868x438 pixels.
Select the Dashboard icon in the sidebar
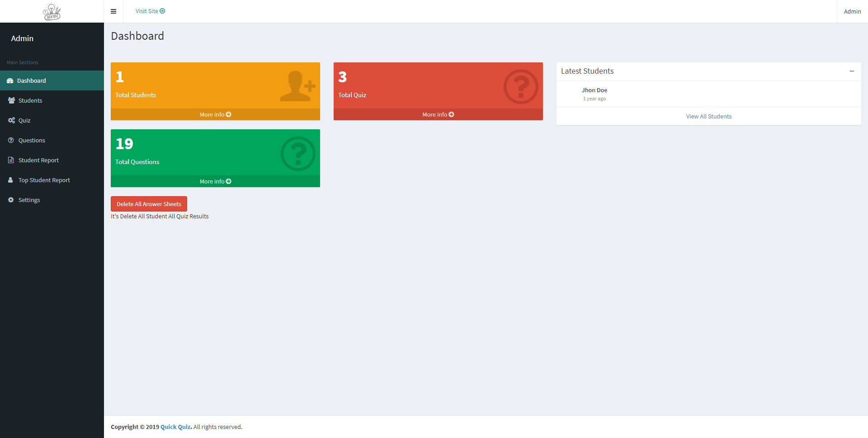[x=10, y=80]
